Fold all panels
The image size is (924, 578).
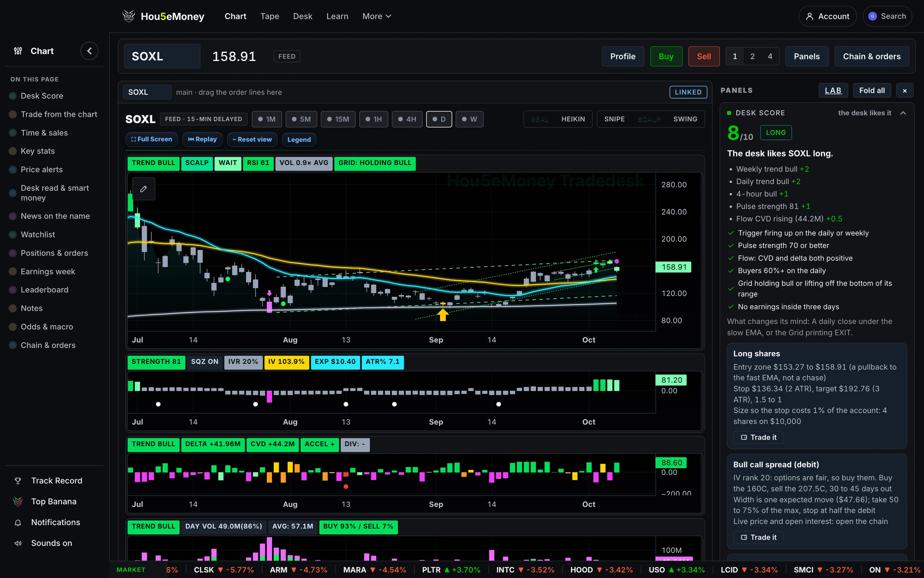(x=872, y=91)
